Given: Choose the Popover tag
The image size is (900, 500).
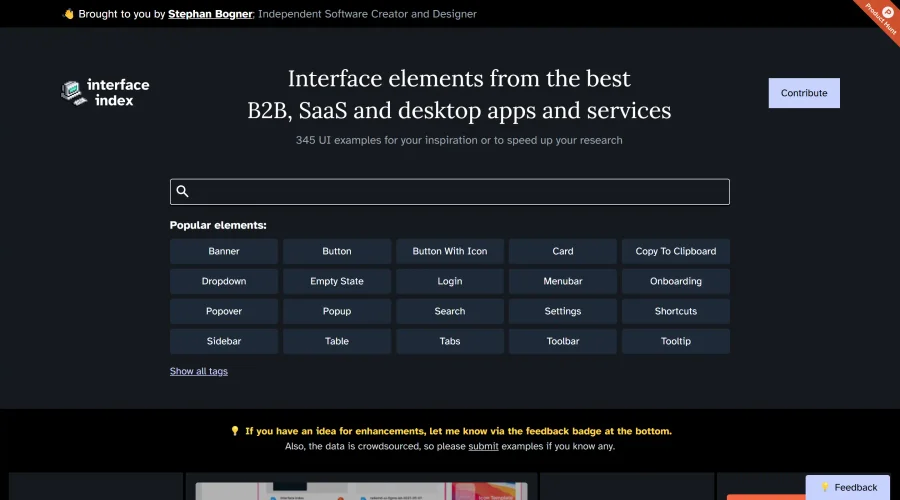Looking at the screenshot, I should [x=224, y=311].
